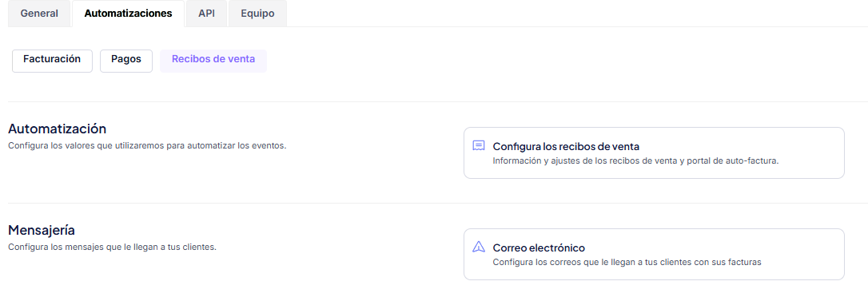Select the Pagos sub-section button
The width and height of the screenshot is (868, 297).
(126, 61)
